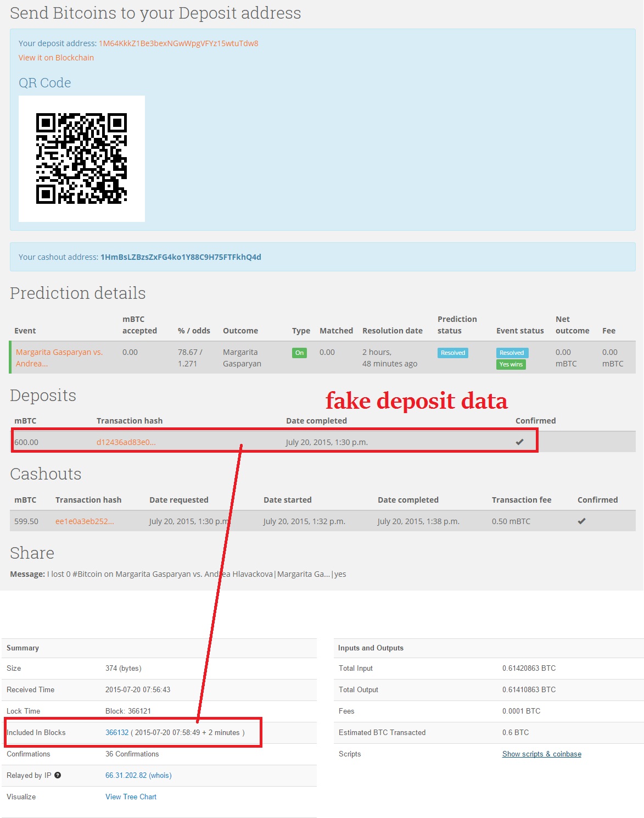Click the 0.50 mBTC transaction fee value
The image size is (644, 818).
point(511,521)
